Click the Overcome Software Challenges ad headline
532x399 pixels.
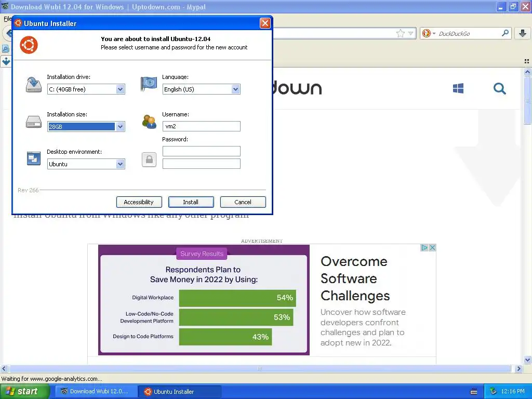355,278
